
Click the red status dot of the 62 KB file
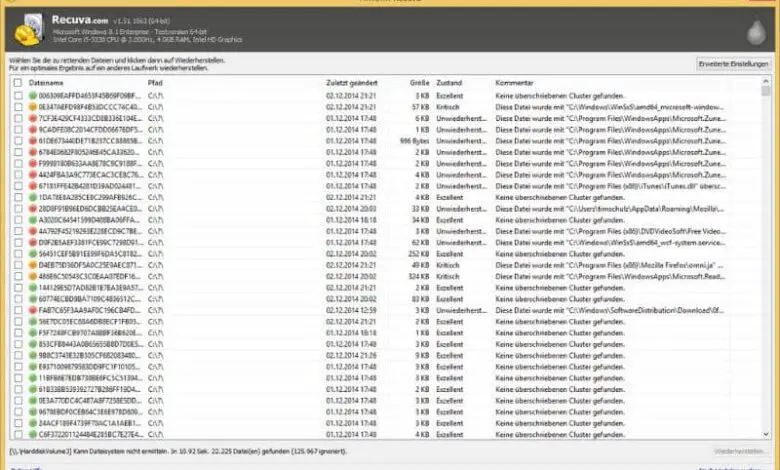(33, 243)
